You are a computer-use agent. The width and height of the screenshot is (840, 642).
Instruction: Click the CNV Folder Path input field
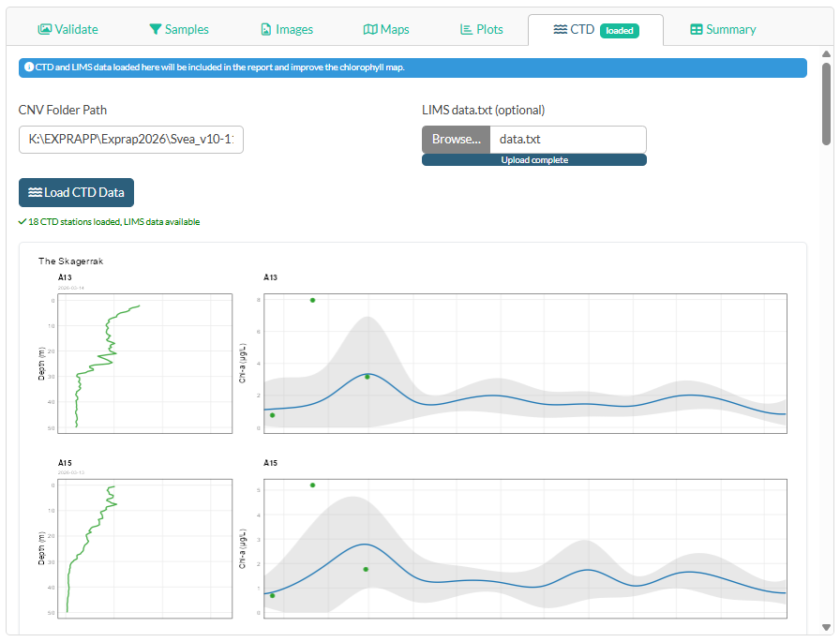point(131,140)
